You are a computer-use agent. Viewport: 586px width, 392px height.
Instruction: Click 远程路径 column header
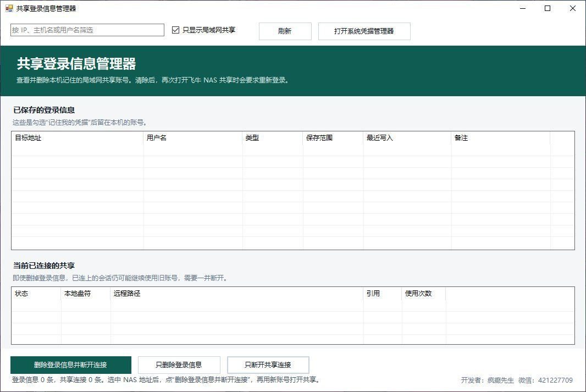pyautogui.click(x=237, y=294)
